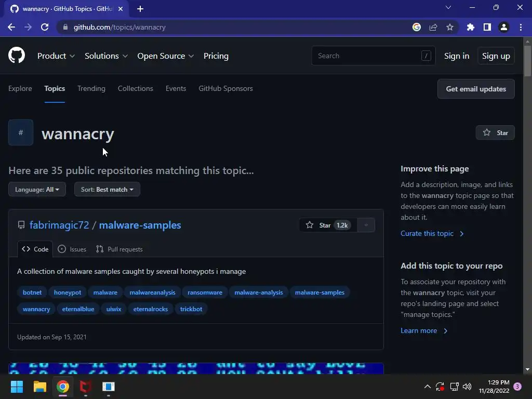This screenshot has width=532, height=399.
Task: Click the trickbot topic tag
Action: (191, 309)
